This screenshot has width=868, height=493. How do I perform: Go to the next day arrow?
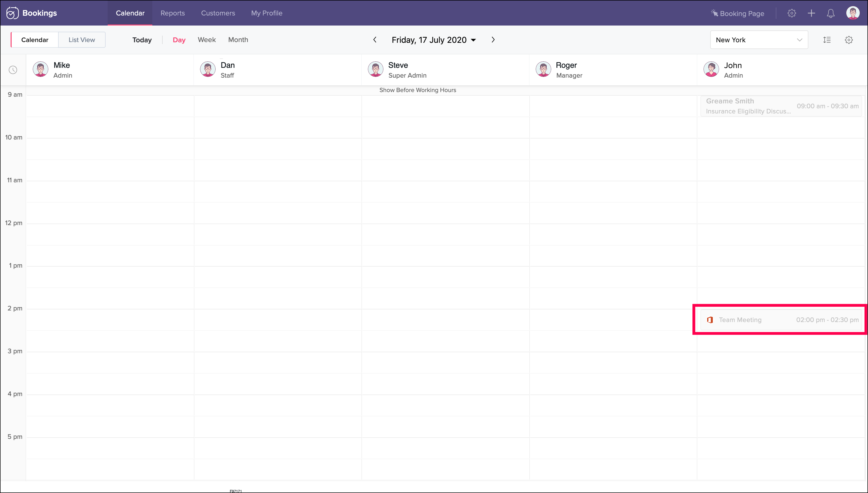pyautogui.click(x=493, y=40)
